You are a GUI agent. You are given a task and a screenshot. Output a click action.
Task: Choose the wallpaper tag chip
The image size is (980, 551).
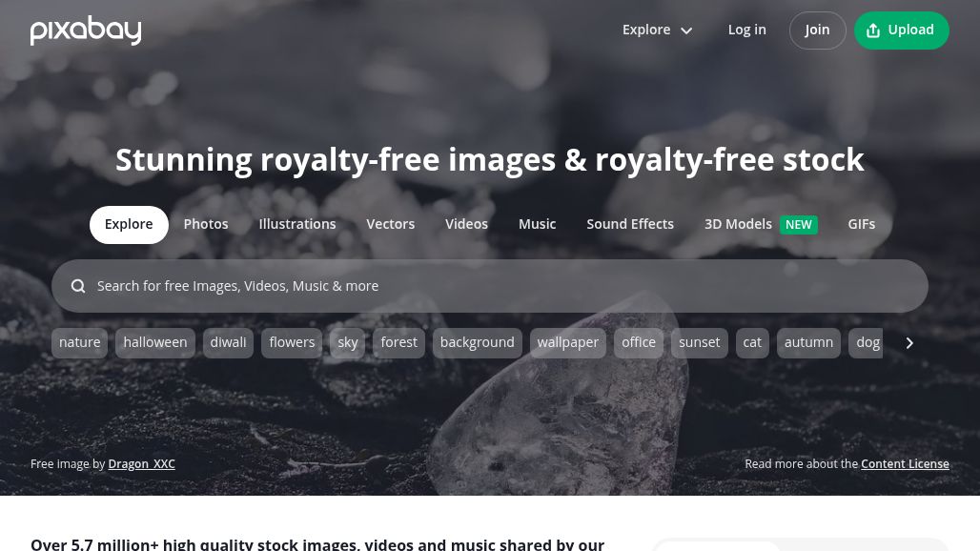567,343
